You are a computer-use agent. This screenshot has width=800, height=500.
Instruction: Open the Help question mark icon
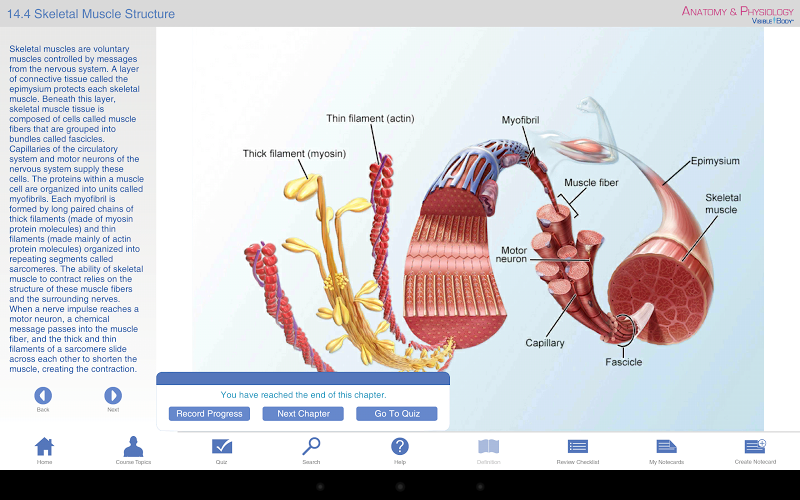tap(399, 446)
